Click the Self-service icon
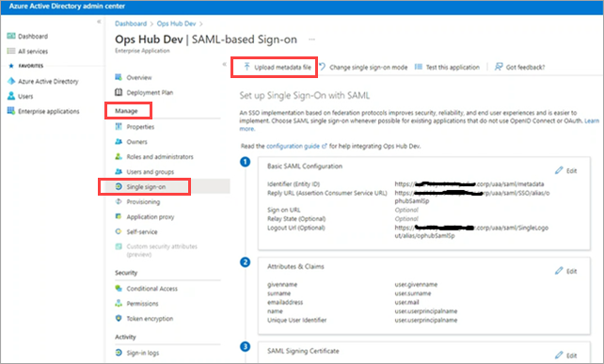This screenshot has width=604, height=364. point(119,231)
